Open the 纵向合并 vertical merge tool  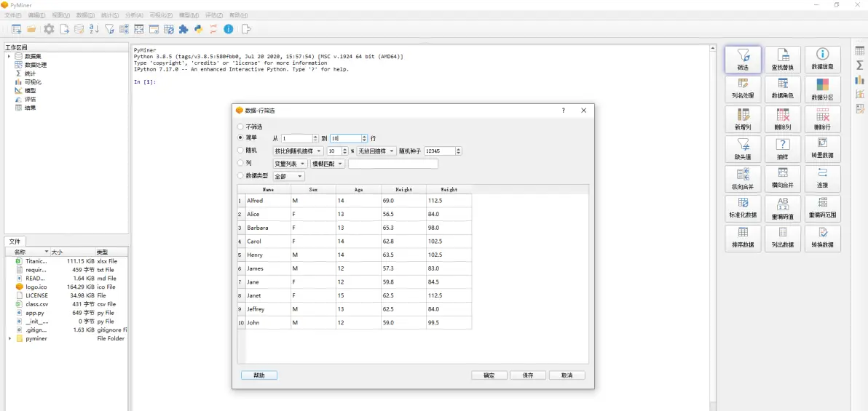pyautogui.click(x=743, y=179)
